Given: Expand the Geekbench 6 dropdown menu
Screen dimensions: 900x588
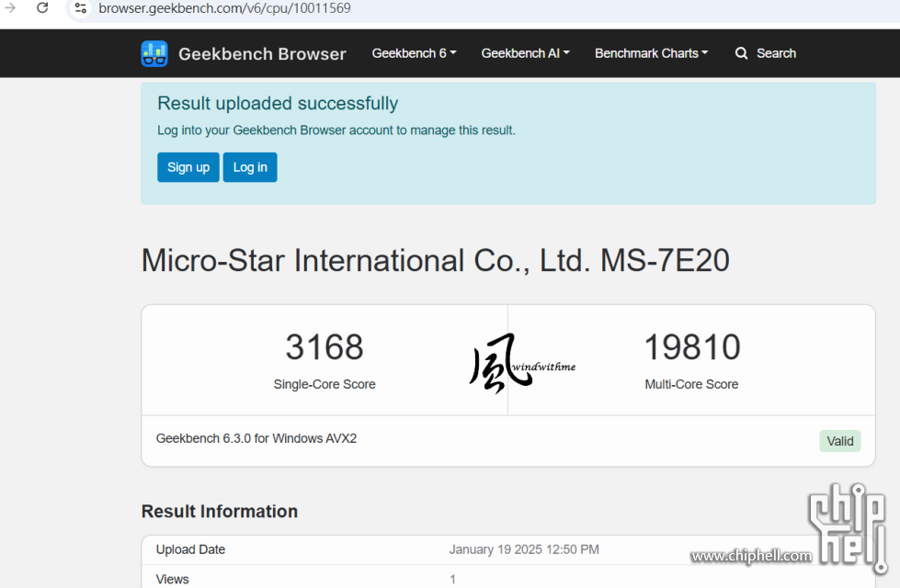Looking at the screenshot, I should [414, 53].
